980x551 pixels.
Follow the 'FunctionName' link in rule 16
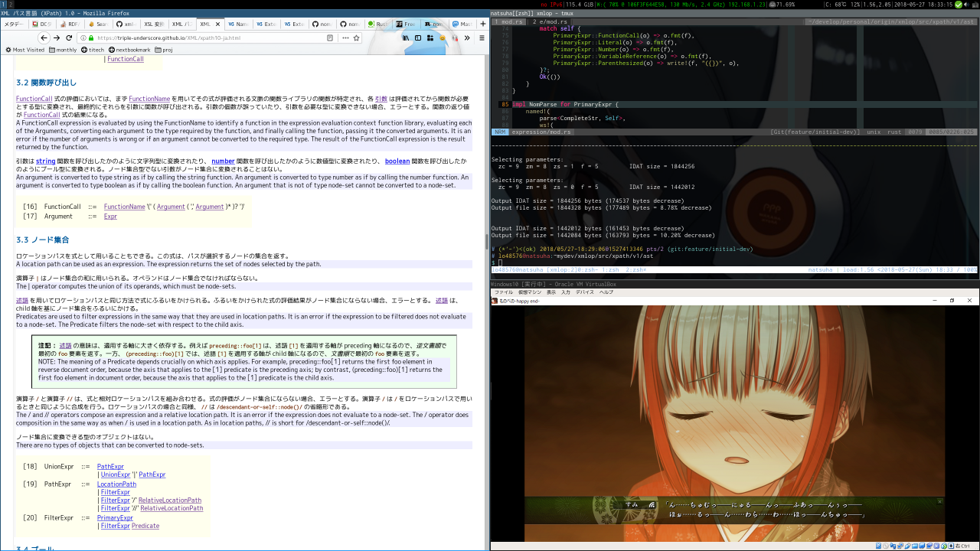coord(124,207)
